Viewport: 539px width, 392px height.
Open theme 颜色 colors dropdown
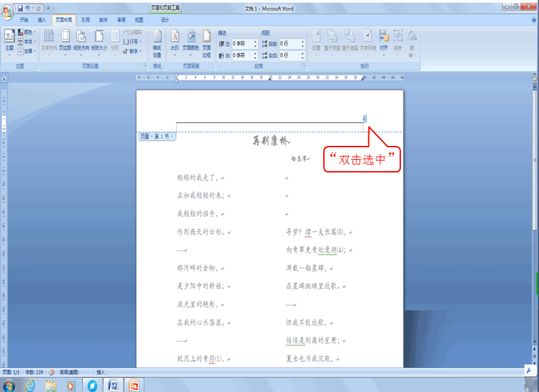coord(27,33)
